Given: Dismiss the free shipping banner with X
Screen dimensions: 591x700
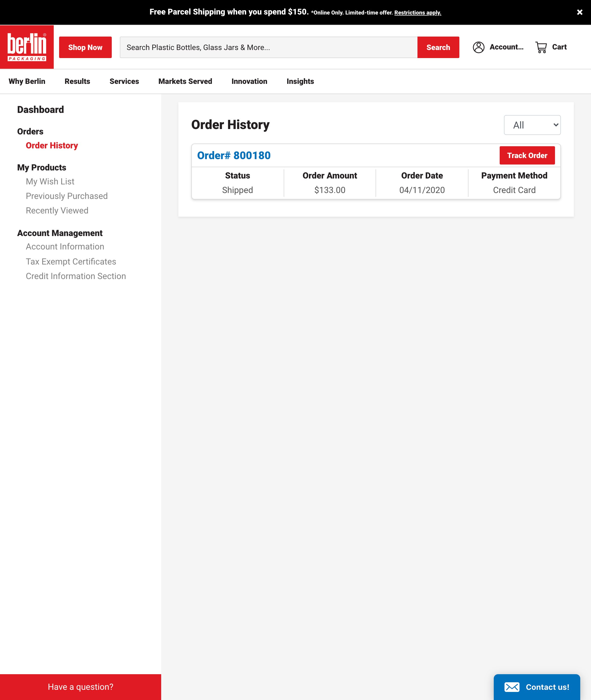Looking at the screenshot, I should click(x=579, y=12).
